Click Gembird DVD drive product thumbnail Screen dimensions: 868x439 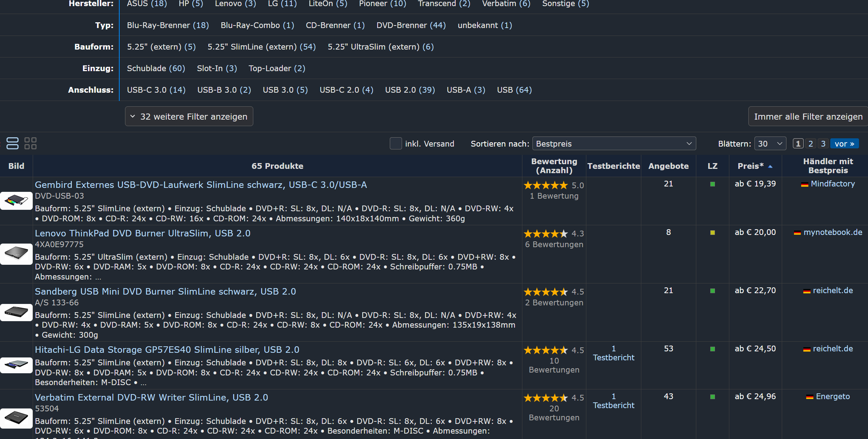16,201
